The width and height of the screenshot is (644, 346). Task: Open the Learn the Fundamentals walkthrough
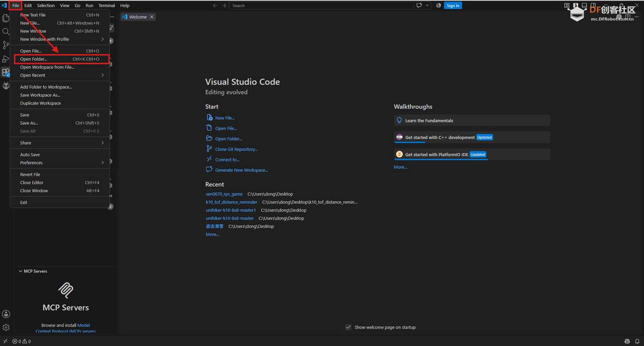(x=472, y=121)
